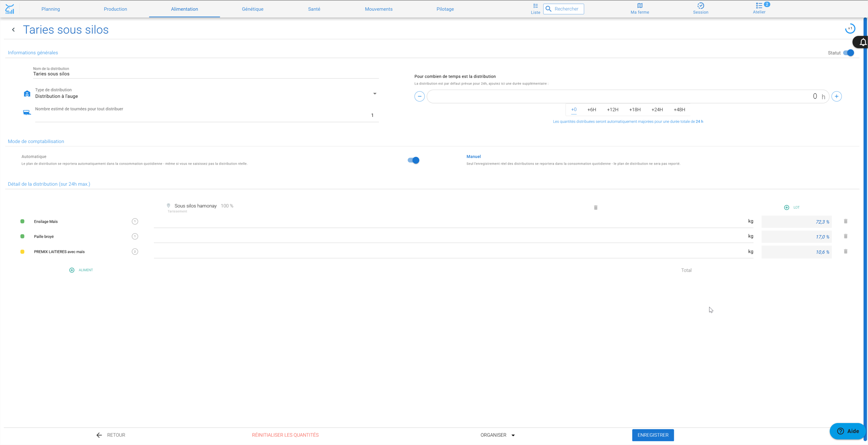Viewport: 868px width, 445px height.
Task: Click the Ensilage Maïs order badge
Action: [135, 221]
